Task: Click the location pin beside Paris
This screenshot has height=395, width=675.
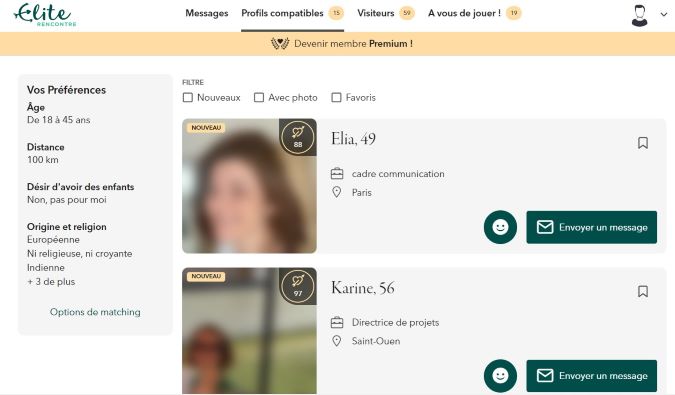Action: pyautogui.click(x=337, y=192)
